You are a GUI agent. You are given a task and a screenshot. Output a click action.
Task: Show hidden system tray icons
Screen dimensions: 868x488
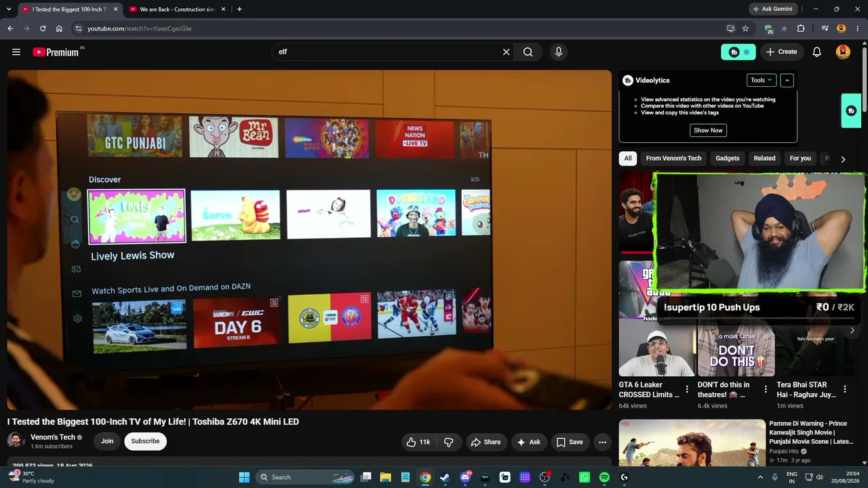click(759, 477)
